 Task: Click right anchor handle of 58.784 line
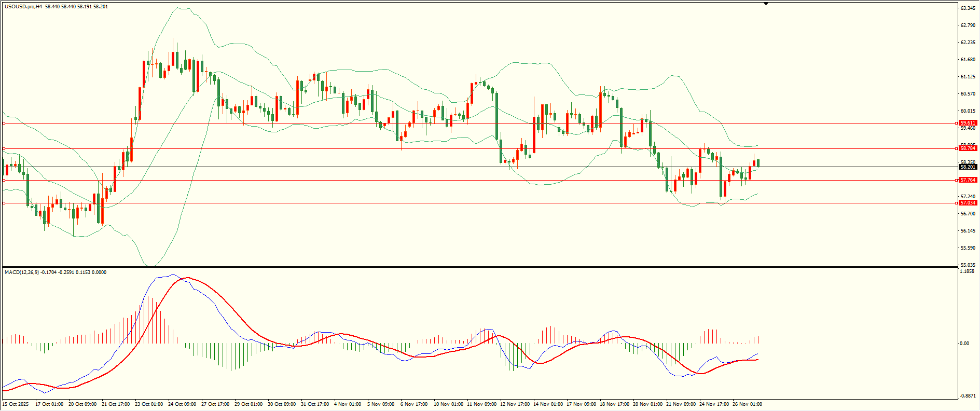(956, 149)
